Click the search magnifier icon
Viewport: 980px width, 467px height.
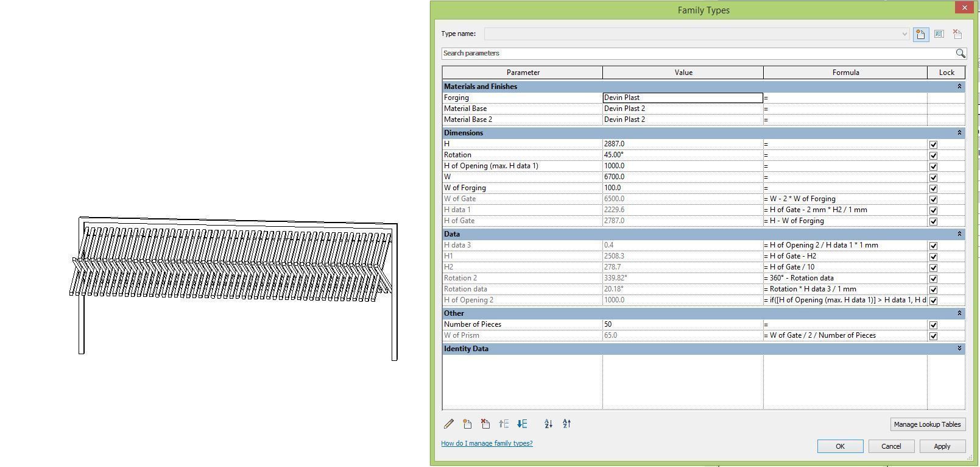click(961, 54)
